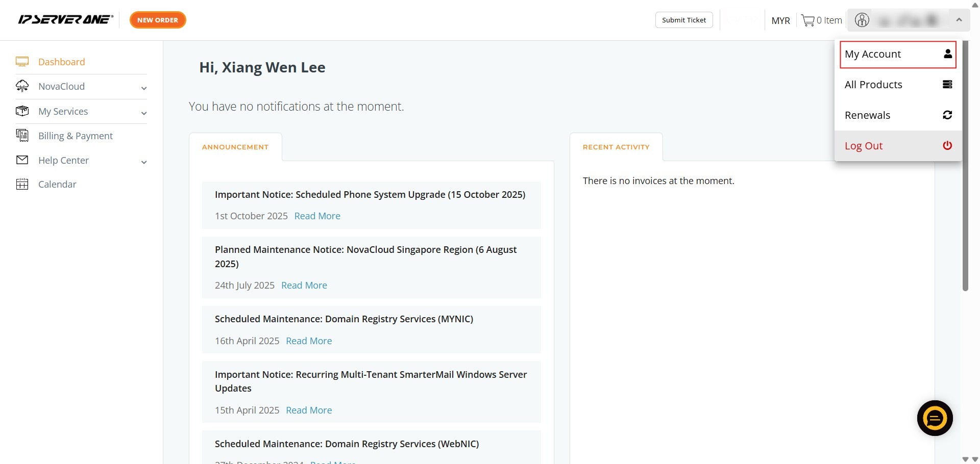
Task: Collapse the account dropdown caret
Action: [x=959, y=20]
